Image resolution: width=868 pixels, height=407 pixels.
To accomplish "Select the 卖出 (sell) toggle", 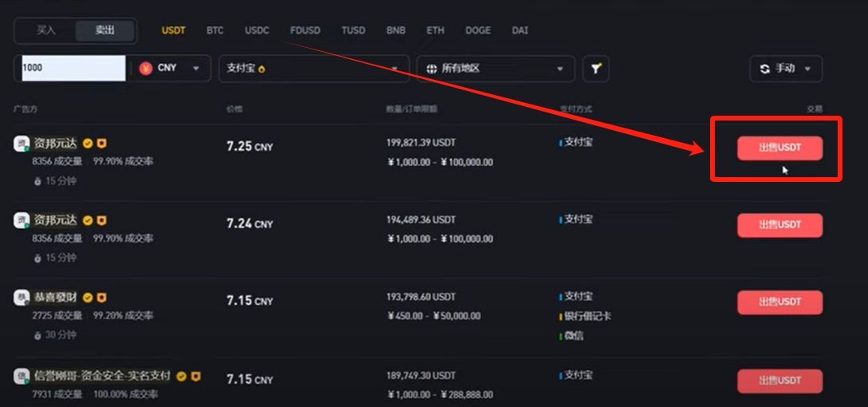I will [x=105, y=30].
